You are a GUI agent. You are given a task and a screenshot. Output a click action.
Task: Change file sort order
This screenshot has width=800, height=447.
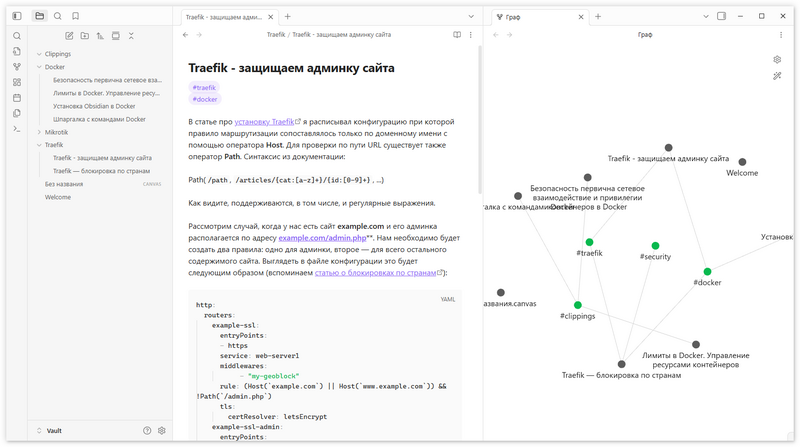point(100,36)
